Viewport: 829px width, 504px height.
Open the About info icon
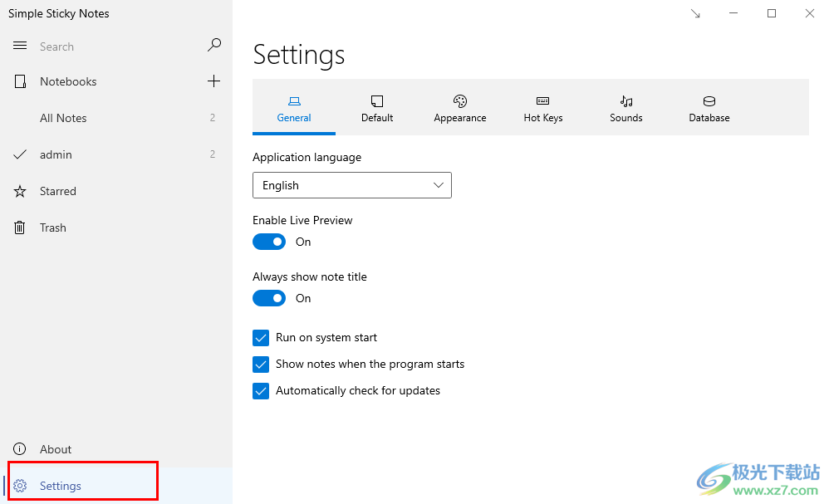pyautogui.click(x=20, y=449)
